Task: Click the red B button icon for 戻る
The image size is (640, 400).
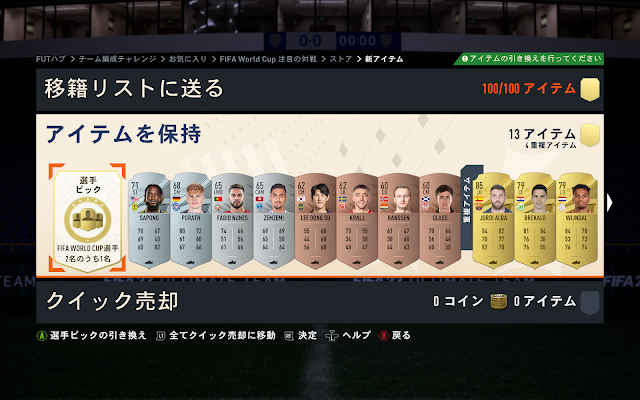Action: (384, 336)
